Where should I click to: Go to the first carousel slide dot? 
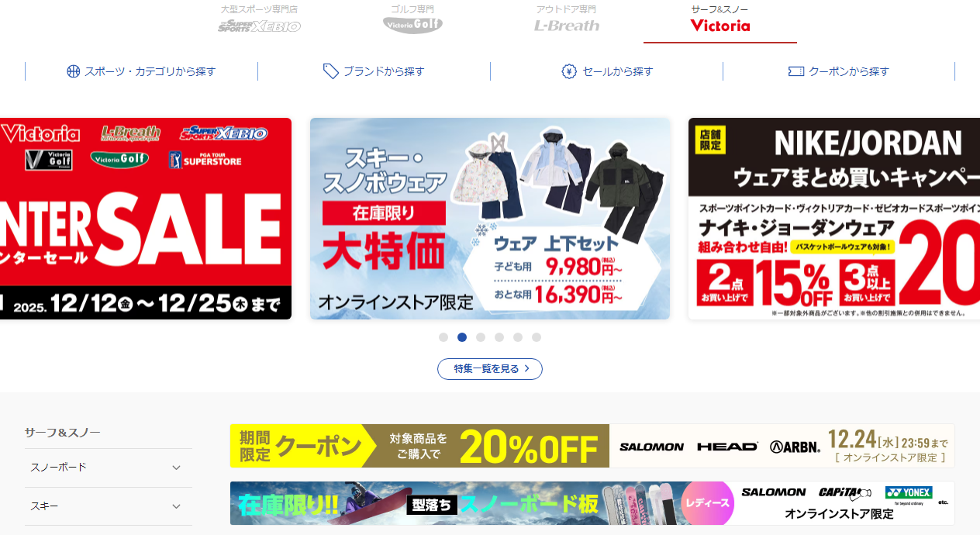(443, 337)
